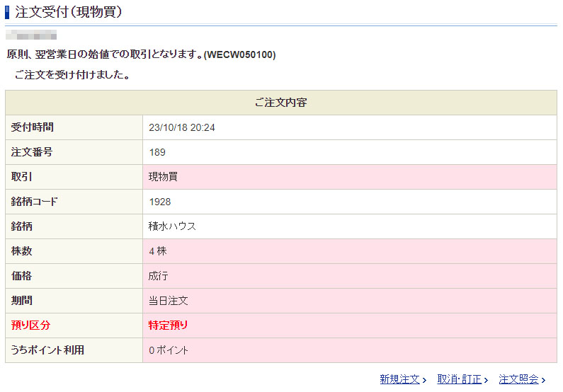Click the ご注文内容 table header
The width and height of the screenshot is (563, 392).
[280, 103]
